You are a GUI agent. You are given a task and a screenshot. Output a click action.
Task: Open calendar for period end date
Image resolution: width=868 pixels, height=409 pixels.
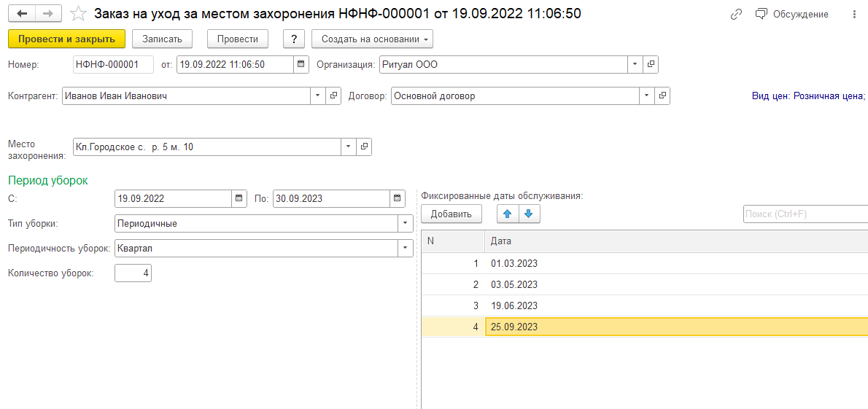click(x=398, y=198)
